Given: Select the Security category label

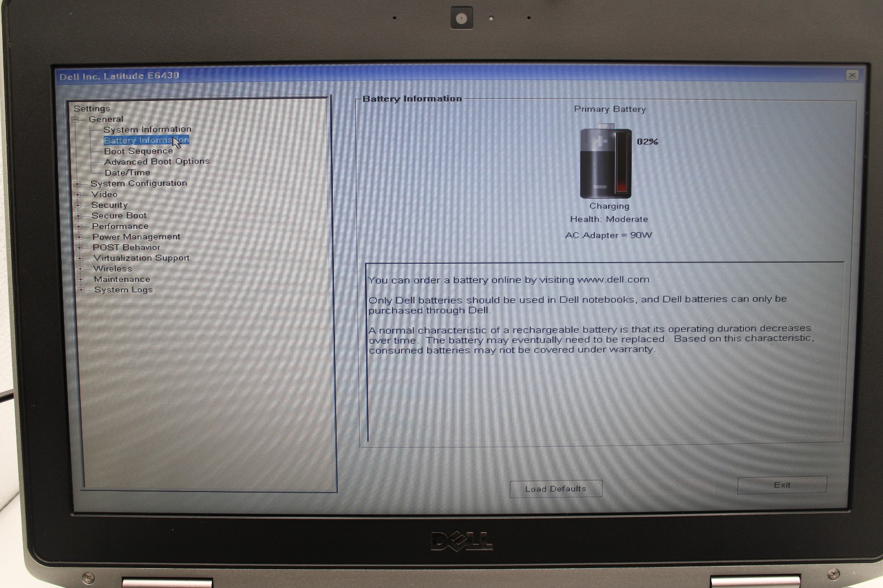Looking at the screenshot, I should click(x=109, y=205).
